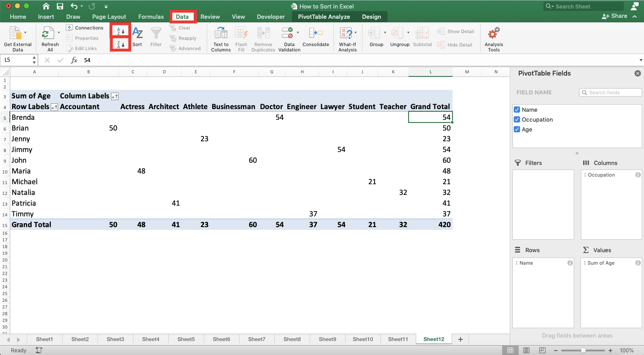Open the PivotTable Analyze tab

[324, 17]
